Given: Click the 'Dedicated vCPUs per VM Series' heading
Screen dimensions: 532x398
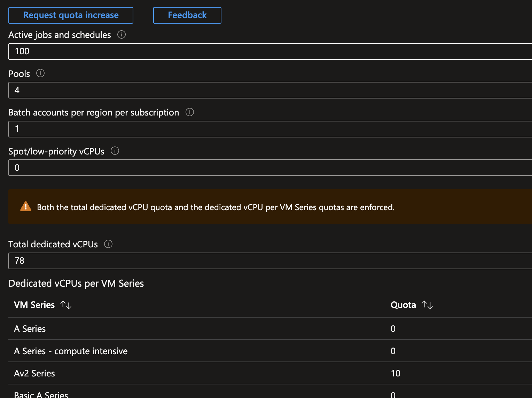Looking at the screenshot, I should [x=76, y=284].
